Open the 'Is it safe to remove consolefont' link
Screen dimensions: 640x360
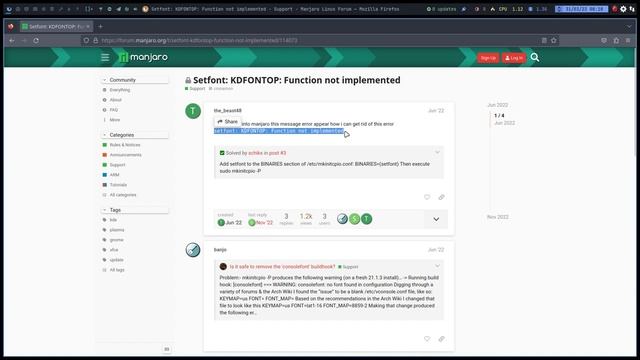tap(282, 267)
